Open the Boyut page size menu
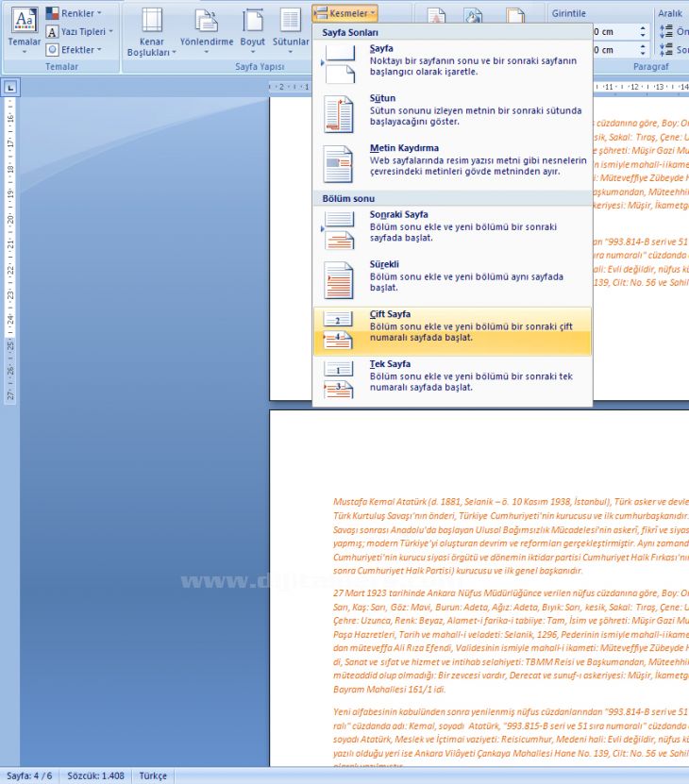The height and width of the screenshot is (784, 689). (253, 32)
